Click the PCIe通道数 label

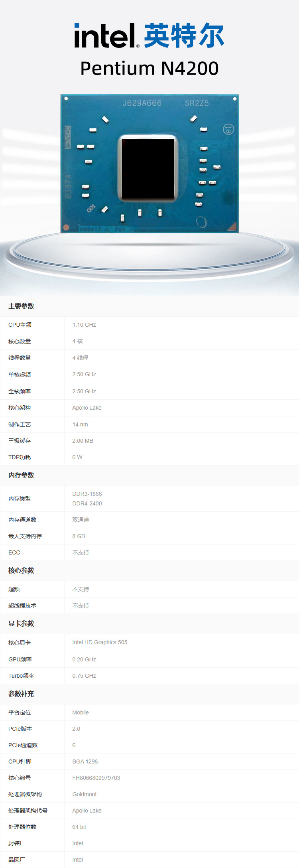point(23,746)
